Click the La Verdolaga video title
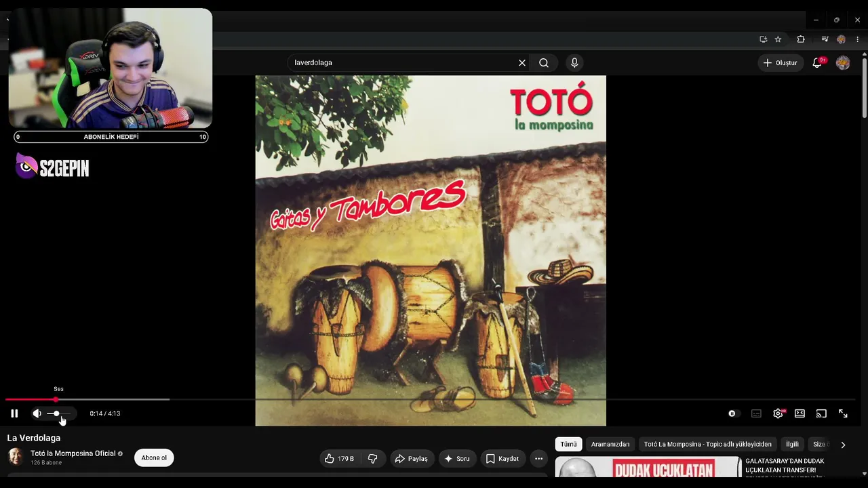 (x=34, y=438)
